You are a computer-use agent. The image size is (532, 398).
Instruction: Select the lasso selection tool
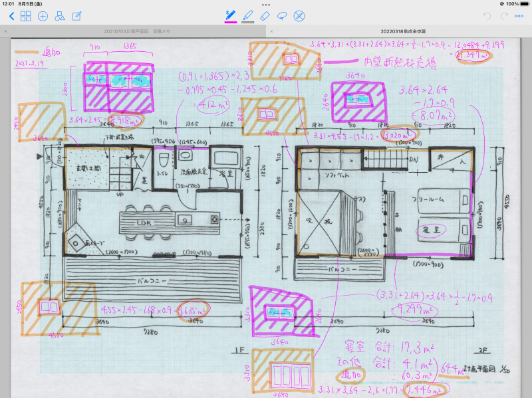click(282, 15)
